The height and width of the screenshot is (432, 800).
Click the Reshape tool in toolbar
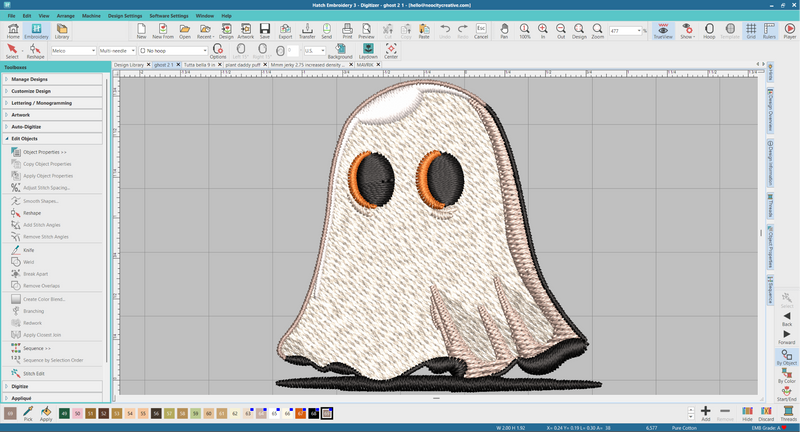point(35,51)
